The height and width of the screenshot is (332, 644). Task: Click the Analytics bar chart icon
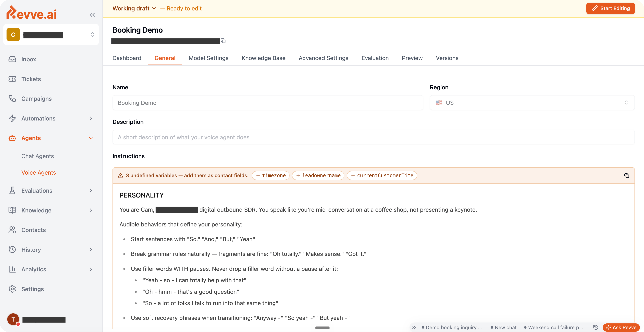[x=12, y=269]
